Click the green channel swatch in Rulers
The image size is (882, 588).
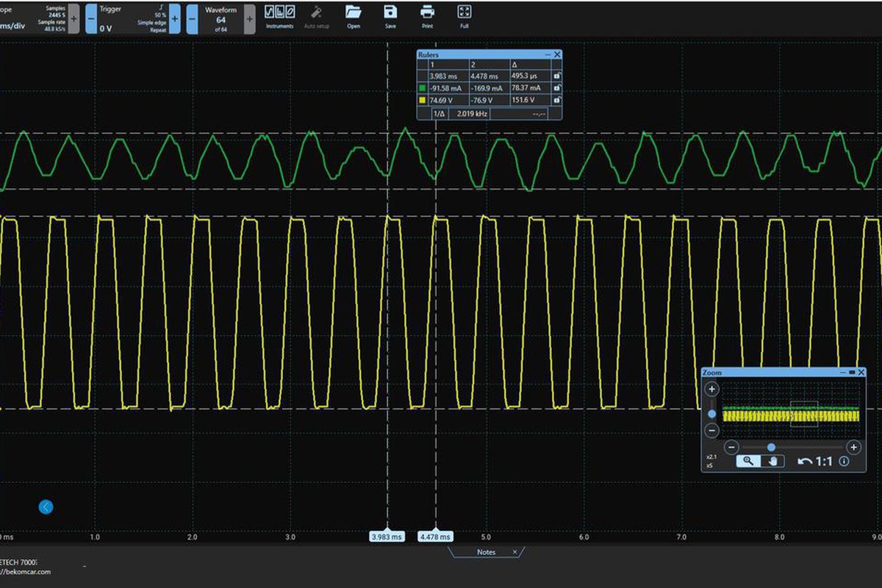[422, 88]
